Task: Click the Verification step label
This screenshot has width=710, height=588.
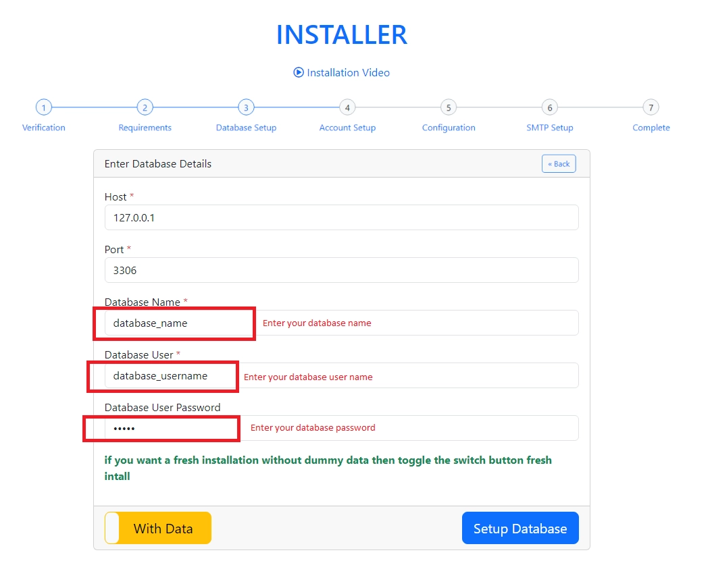Action: 43,128
